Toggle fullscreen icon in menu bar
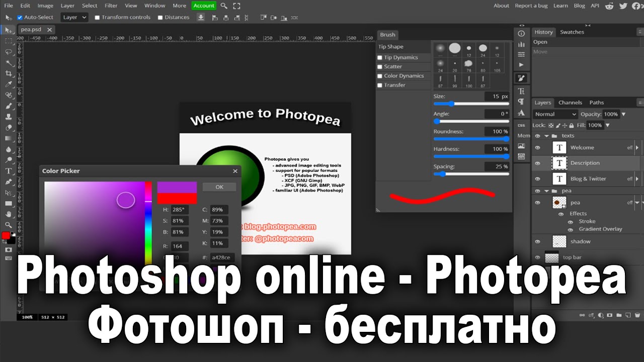This screenshot has width=644, height=362. [236, 6]
